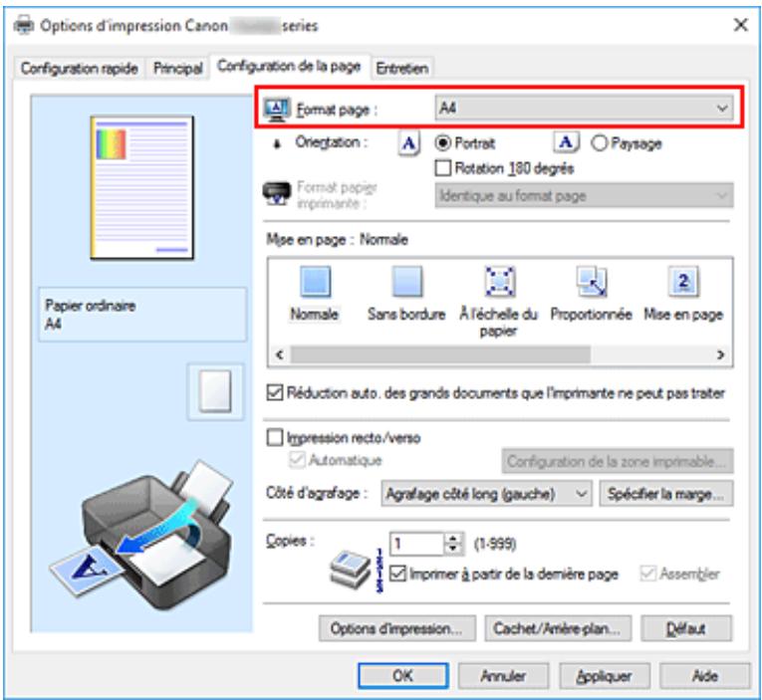Click the layout list right scroll arrow
The height and width of the screenshot is (700, 762).
[721, 354]
